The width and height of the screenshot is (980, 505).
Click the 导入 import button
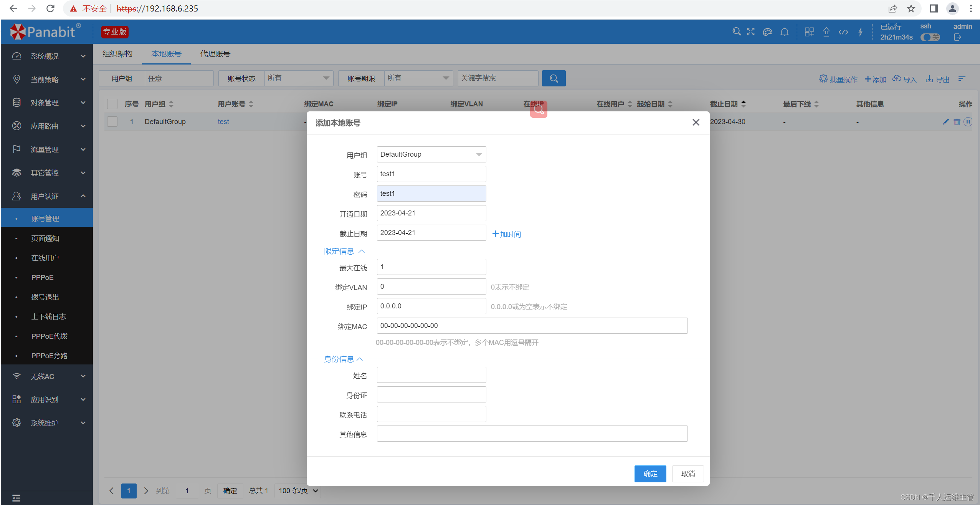click(904, 79)
